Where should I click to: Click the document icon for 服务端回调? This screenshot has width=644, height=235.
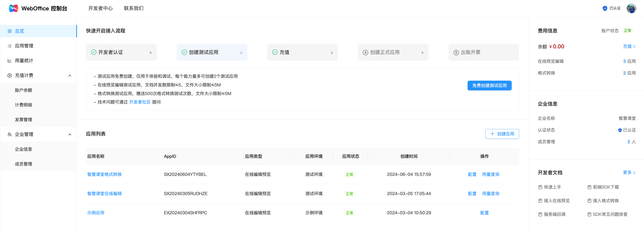click(x=540, y=214)
